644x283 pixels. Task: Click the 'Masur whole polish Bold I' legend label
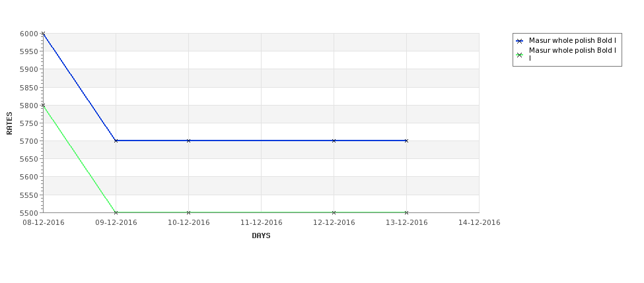click(573, 41)
